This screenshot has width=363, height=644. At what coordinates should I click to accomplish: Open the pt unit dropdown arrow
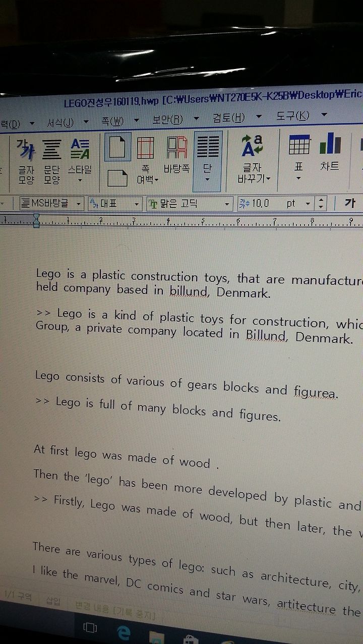point(308,204)
